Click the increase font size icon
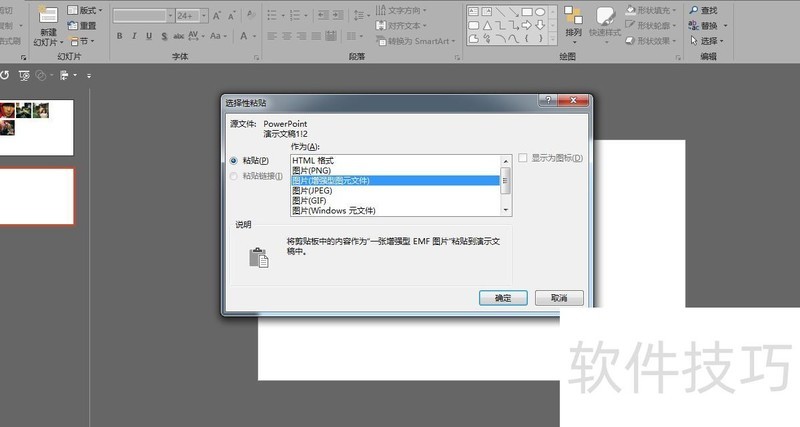 point(217,16)
